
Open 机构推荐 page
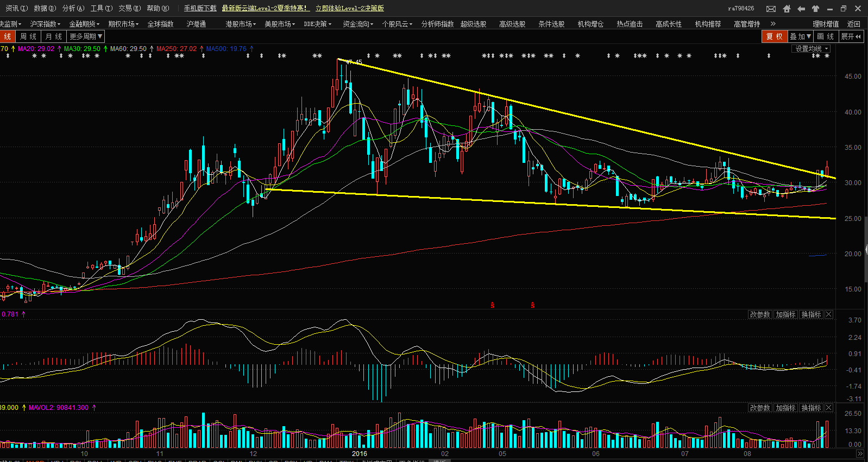click(x=708, y=24)
